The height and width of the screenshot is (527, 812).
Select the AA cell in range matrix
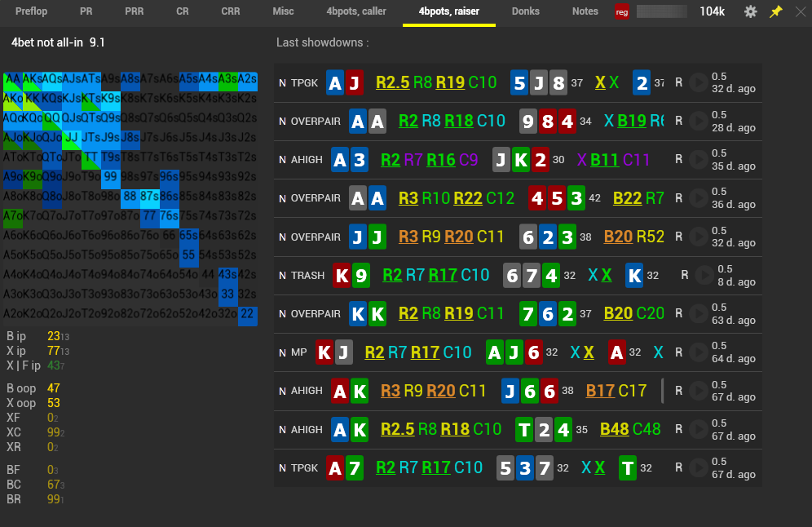13,79
